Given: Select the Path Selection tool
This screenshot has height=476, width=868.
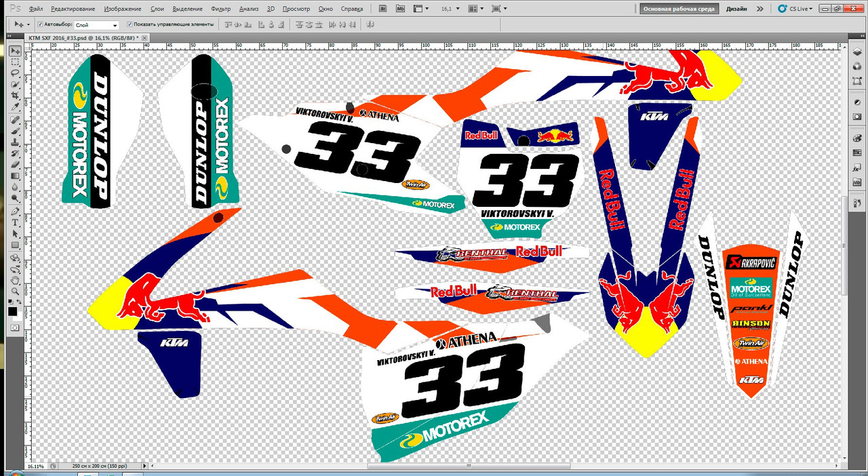Looking at the screenshot, I should tap(15, 233).
